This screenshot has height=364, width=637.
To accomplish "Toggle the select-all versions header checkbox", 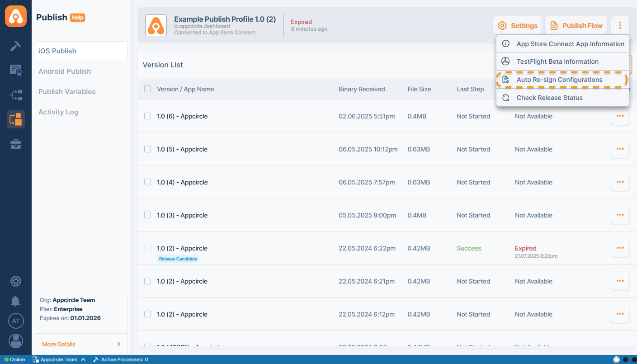I will tap(147, 89).
